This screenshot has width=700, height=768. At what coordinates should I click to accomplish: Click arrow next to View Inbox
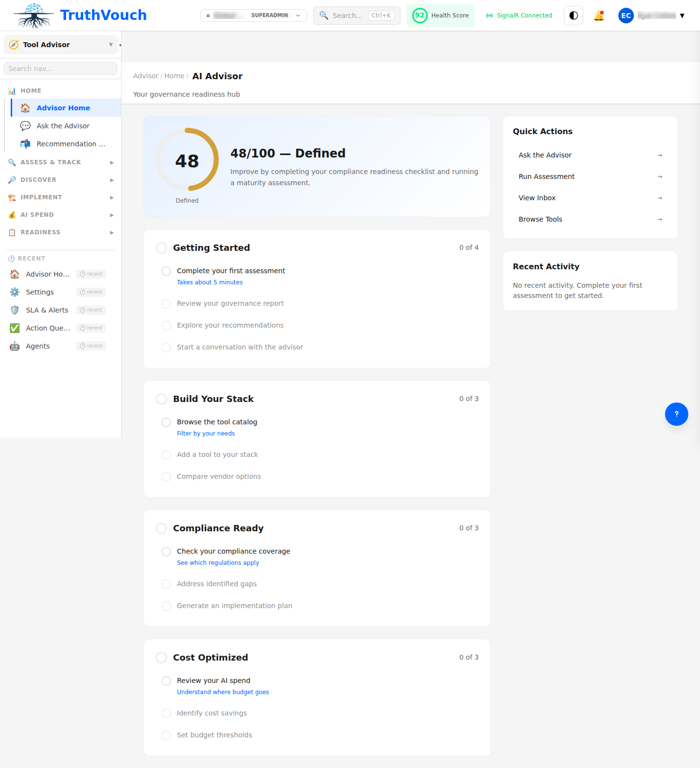tap(660, 198)
